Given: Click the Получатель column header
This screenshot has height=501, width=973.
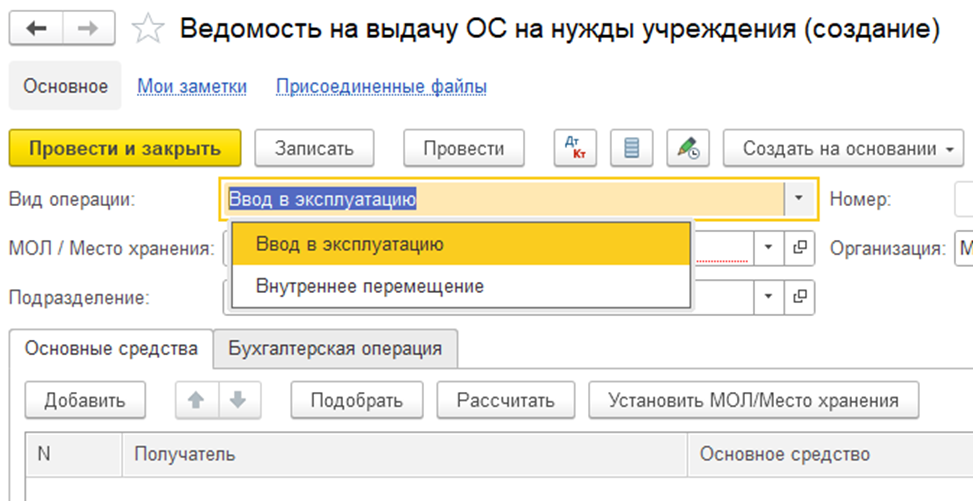Looking at the screenshot, I should 405,454.
